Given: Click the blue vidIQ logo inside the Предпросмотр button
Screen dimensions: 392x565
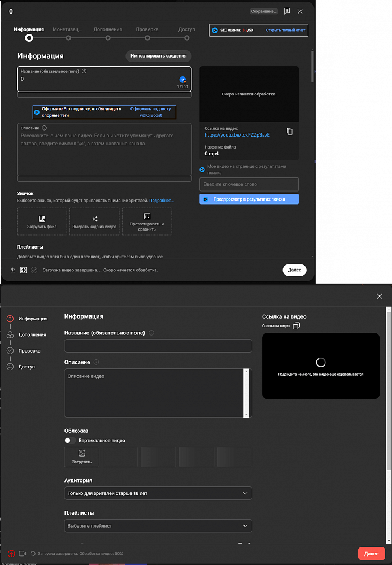Looking at the screenshot, I should [206, 199].
